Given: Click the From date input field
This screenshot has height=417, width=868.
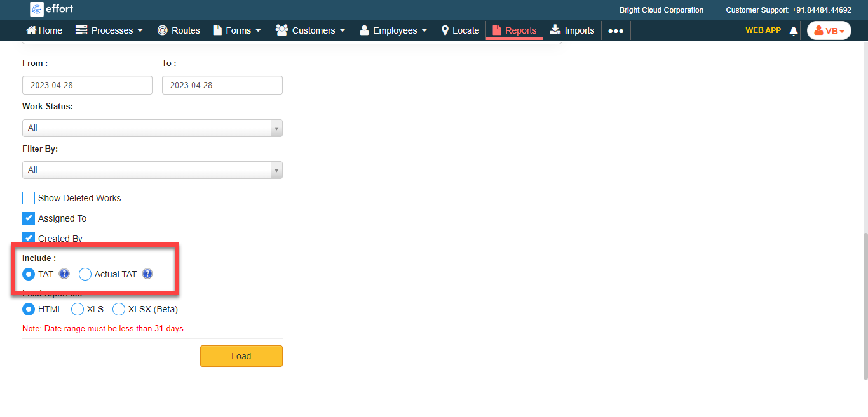Looking at the screenshot, I should click(x=87, y=85).
